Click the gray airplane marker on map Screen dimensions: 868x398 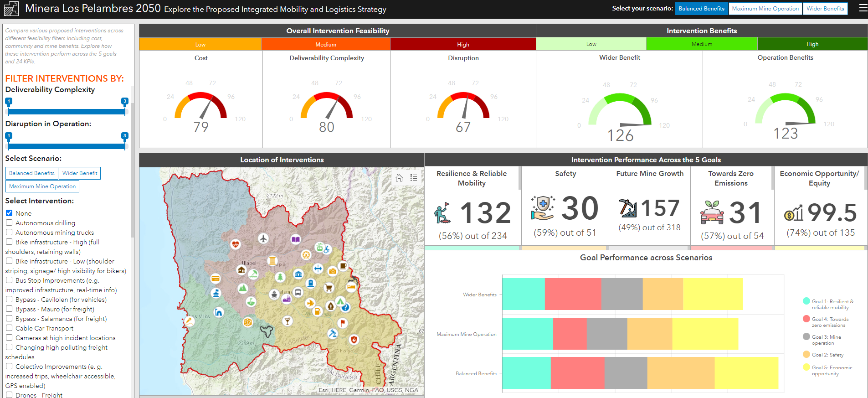[x=263, y=238]
